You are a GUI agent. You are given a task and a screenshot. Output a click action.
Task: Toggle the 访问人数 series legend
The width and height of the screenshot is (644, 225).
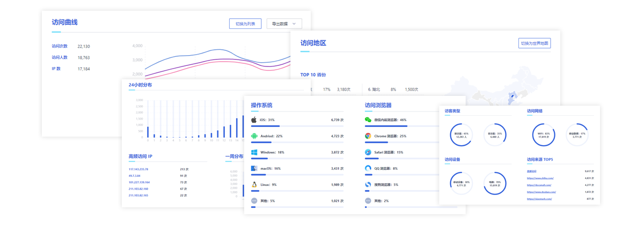pos(60,57)
